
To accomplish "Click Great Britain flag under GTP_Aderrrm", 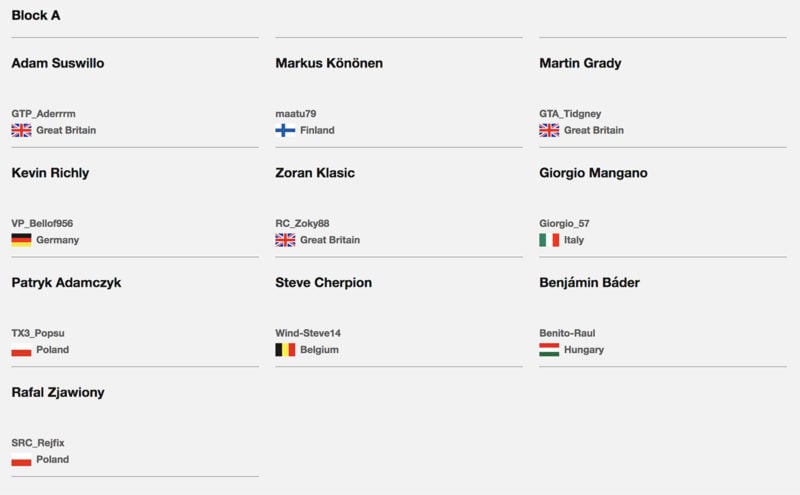I will pyautogui.click(x=21, y=130).
